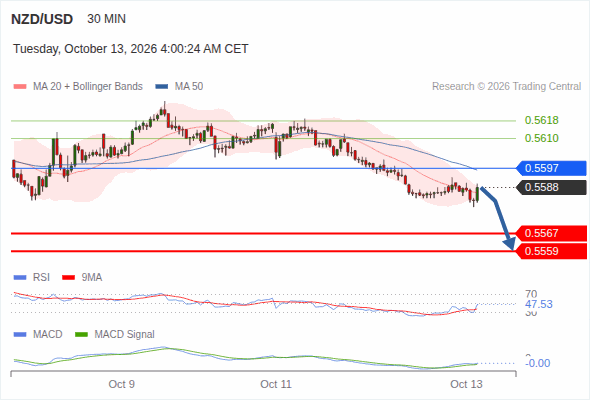
Task: Click the 0.5618 resistance level label
Action: coord(541,120)
